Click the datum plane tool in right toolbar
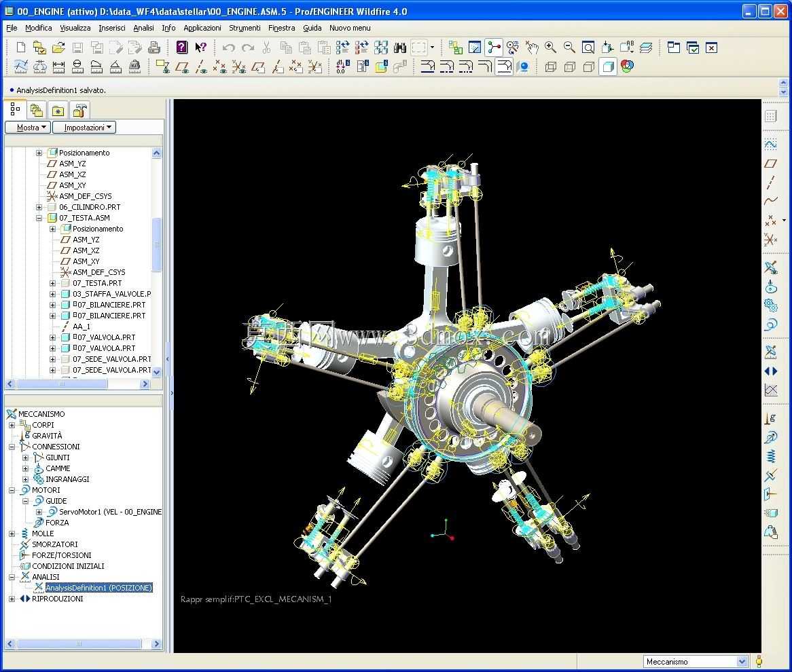The height and width of the screenshot is (672, 792). 771,163
